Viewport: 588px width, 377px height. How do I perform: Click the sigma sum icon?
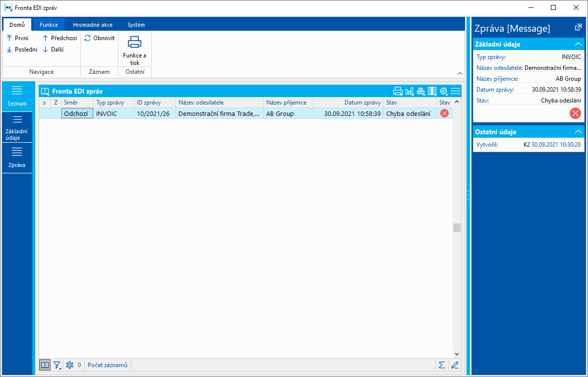click(442, 365)
